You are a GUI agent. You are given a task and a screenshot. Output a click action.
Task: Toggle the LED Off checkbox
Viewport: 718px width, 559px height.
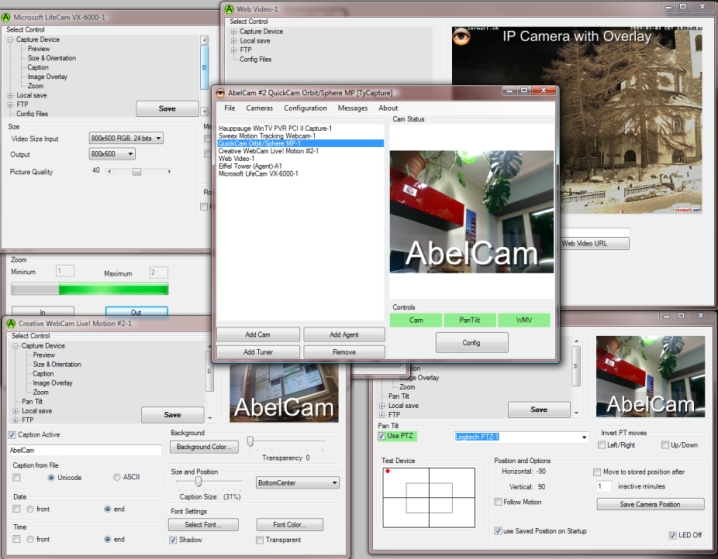(672, 535)
